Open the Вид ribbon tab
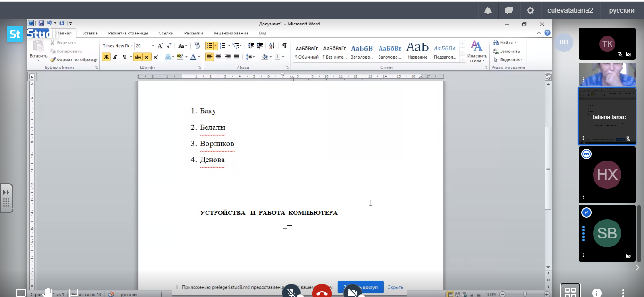This screenshot has height=297, width=644. click(x=263, y=33)
